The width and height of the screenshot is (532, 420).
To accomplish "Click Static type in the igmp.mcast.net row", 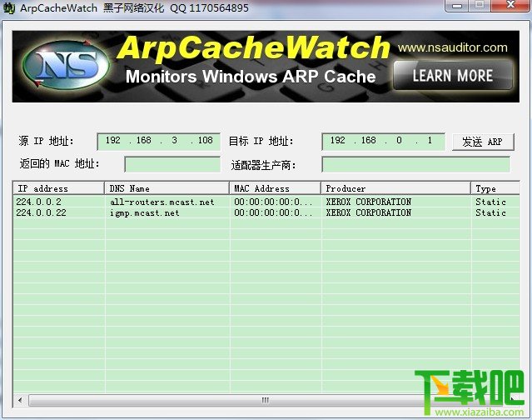I will pos(490,212).
